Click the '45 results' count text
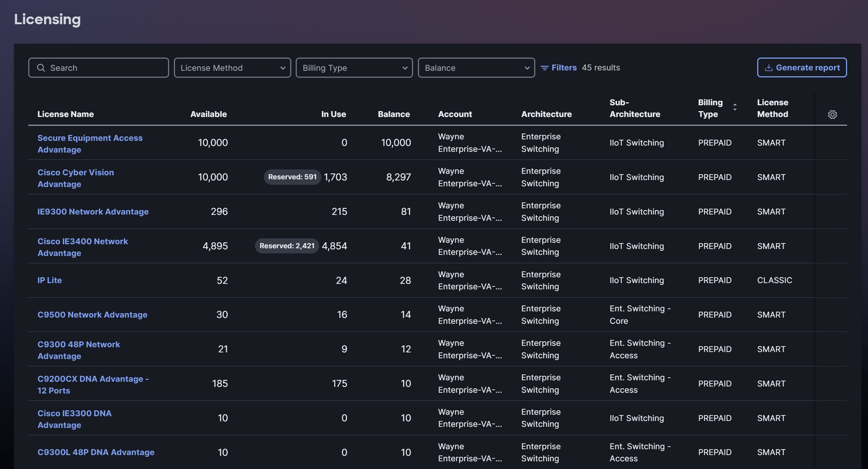This screenshot has width=868, height=469. pos(601,68)
